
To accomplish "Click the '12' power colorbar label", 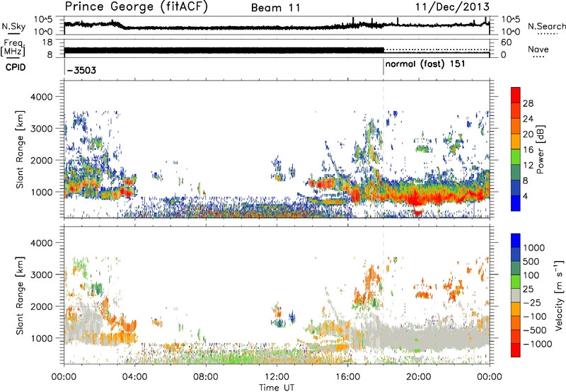I will tap(528, 165).
